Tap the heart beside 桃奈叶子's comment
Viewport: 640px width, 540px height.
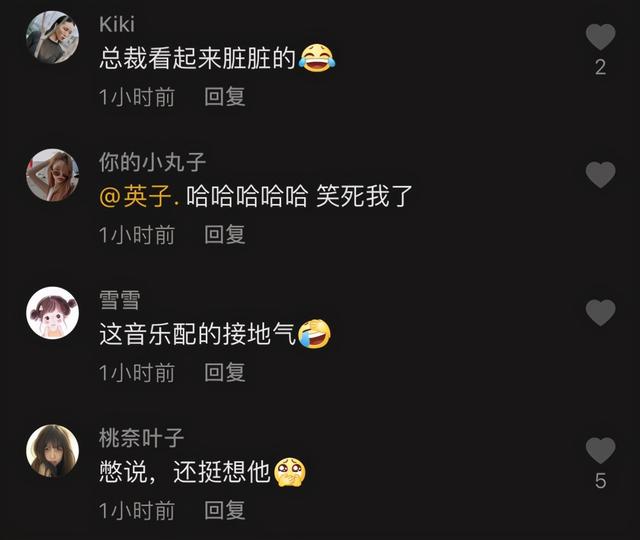(x=600, y=450)
